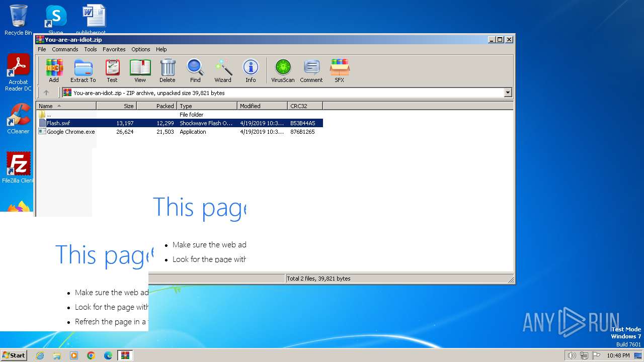This screenshot has height=362, width=644.
Task: Open the File menu
Action: coord(42,49)
